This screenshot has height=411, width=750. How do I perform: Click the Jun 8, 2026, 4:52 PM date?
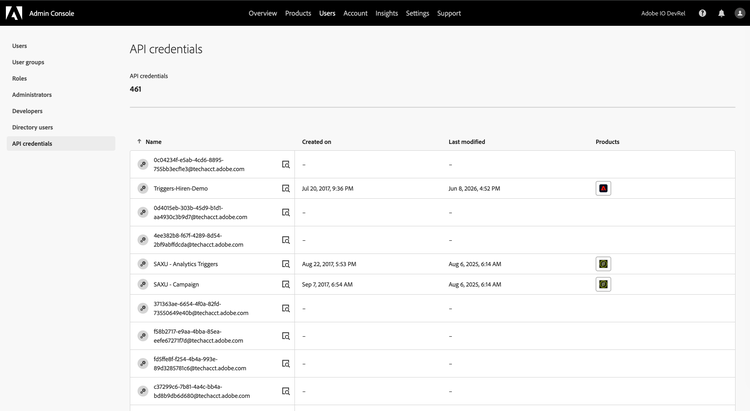point(474,189)
